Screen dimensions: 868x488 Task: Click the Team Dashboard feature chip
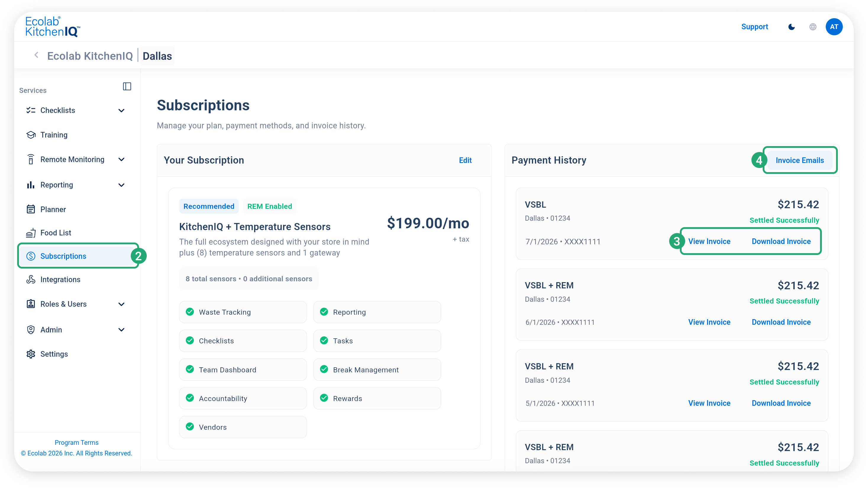click(x=243, y=369)
